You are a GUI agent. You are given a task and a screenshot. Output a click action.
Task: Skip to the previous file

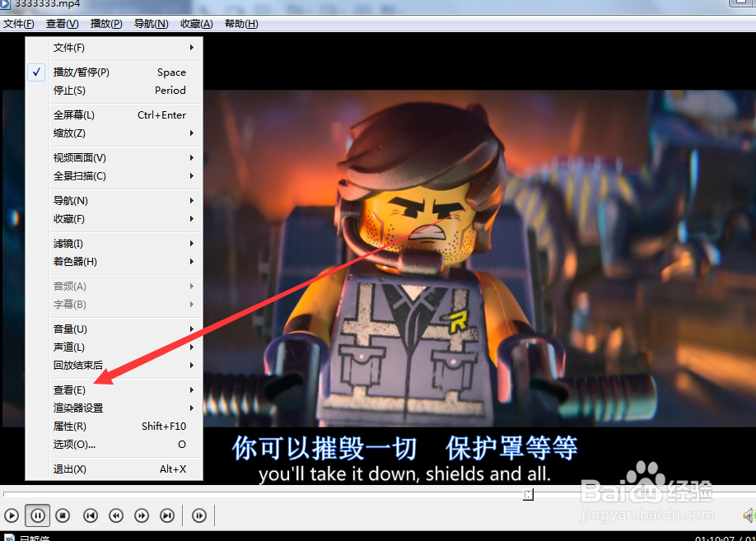(91, 515)
